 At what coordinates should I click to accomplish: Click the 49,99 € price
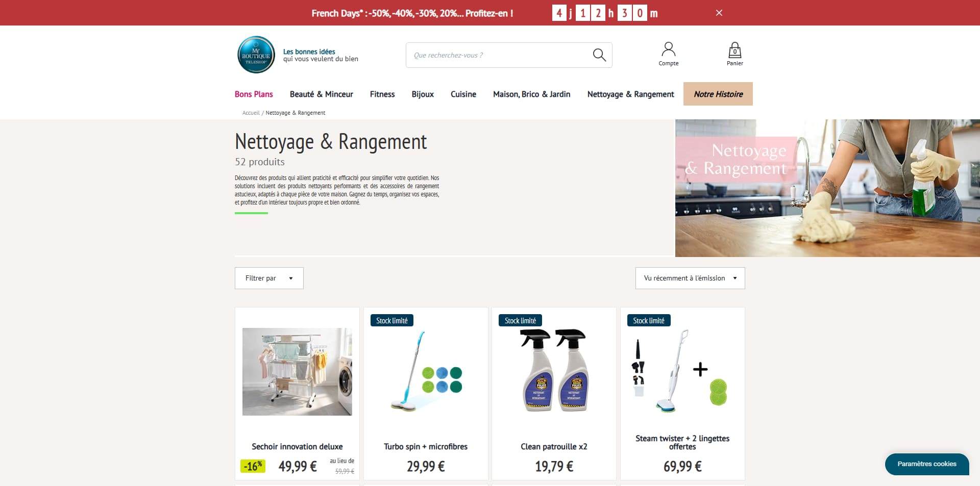298,467
